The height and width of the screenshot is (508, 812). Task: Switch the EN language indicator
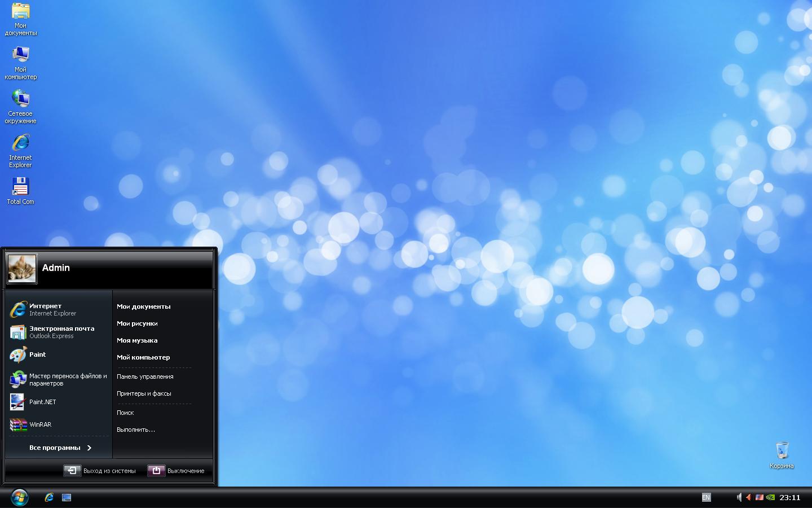pos(706,497)
